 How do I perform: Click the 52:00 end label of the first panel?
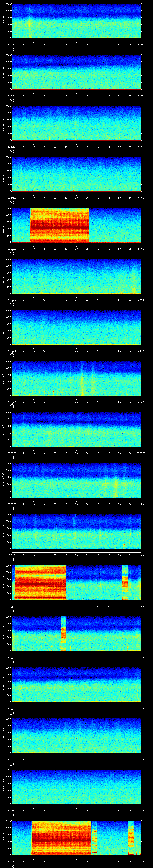click(141, 44)
